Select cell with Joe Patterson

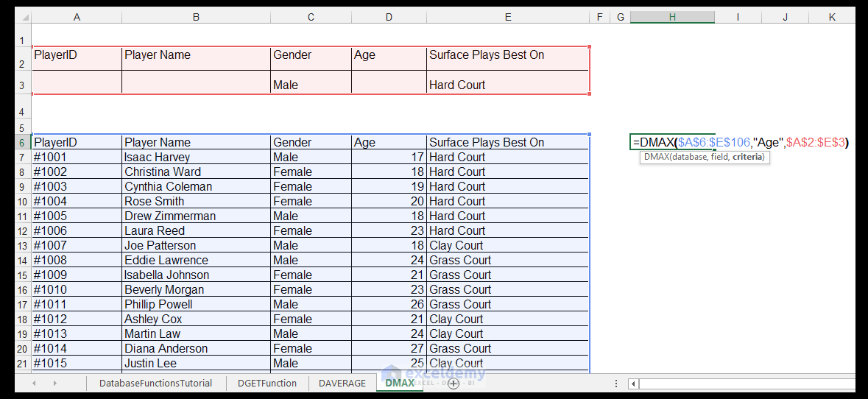(196, 245)
